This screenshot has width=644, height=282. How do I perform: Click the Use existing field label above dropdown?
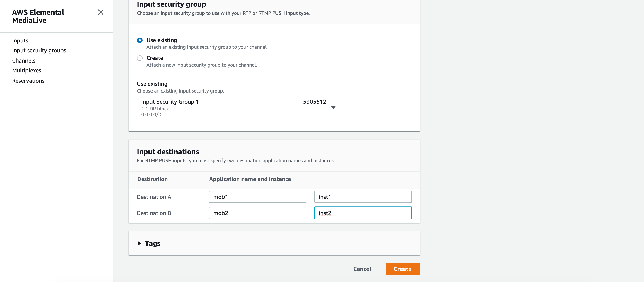[x=152, y=84]
